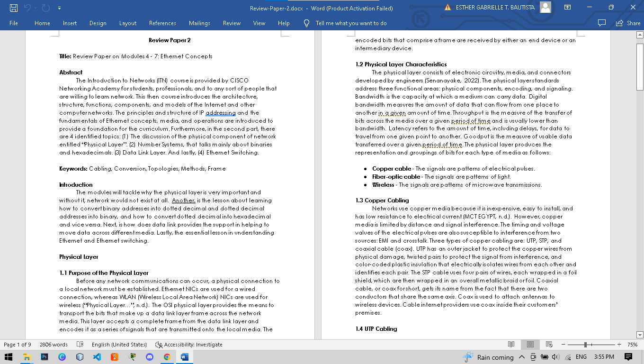Click the 'Rain coming' weather widget

(488, 357)
